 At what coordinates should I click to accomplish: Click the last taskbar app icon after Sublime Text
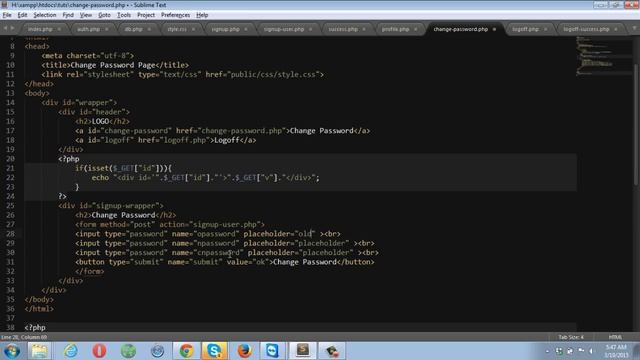(x=331, y=351)
